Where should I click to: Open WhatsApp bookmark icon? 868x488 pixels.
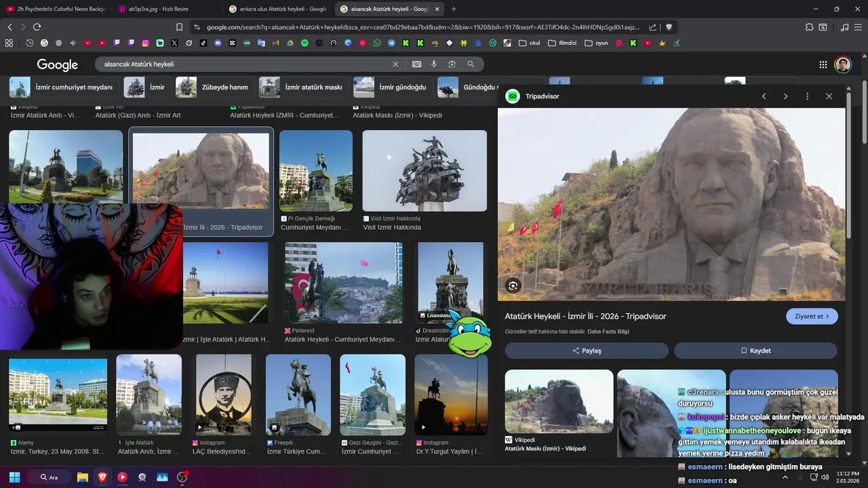377,43
